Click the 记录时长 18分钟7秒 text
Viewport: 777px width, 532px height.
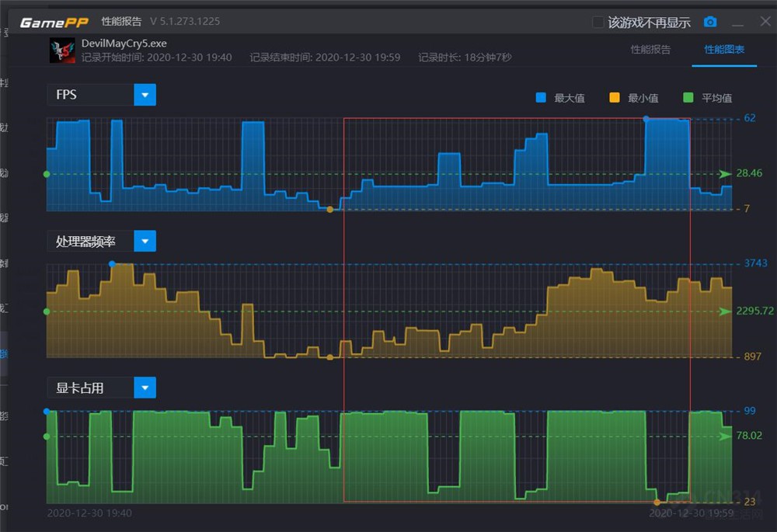465,57
